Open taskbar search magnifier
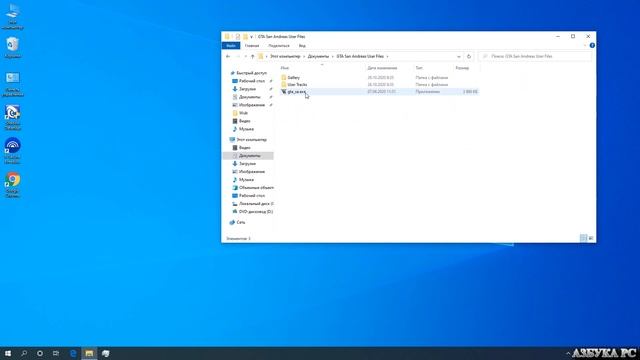 click(24, 353)
